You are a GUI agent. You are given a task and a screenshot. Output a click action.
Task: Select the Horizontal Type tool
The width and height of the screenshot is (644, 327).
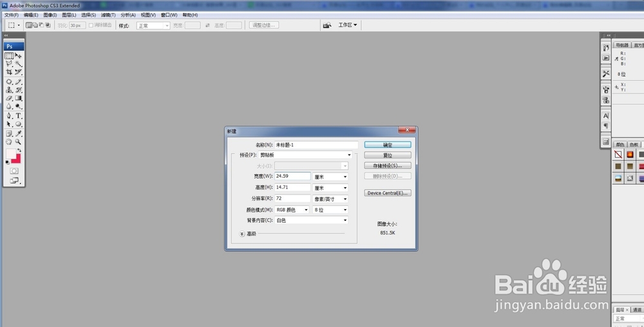tap(19, 116)
